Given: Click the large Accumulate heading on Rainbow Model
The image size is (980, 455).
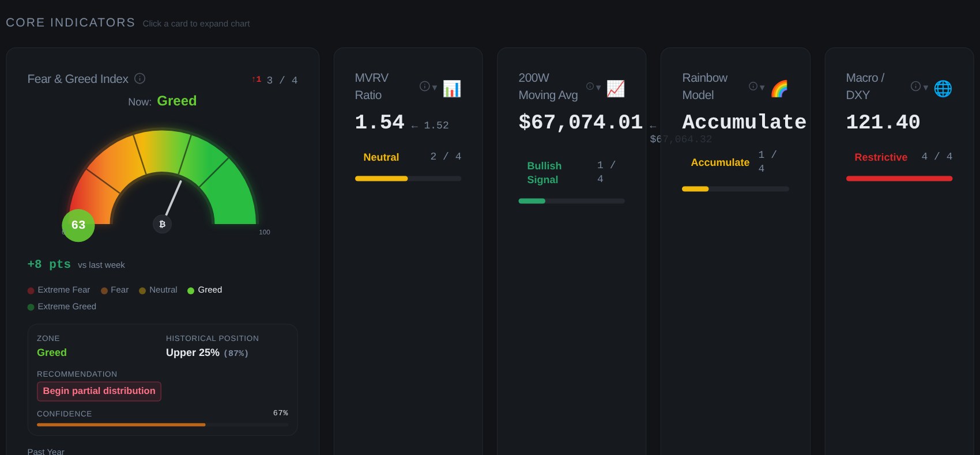Looking at the screenshot, I should point(744,122).
